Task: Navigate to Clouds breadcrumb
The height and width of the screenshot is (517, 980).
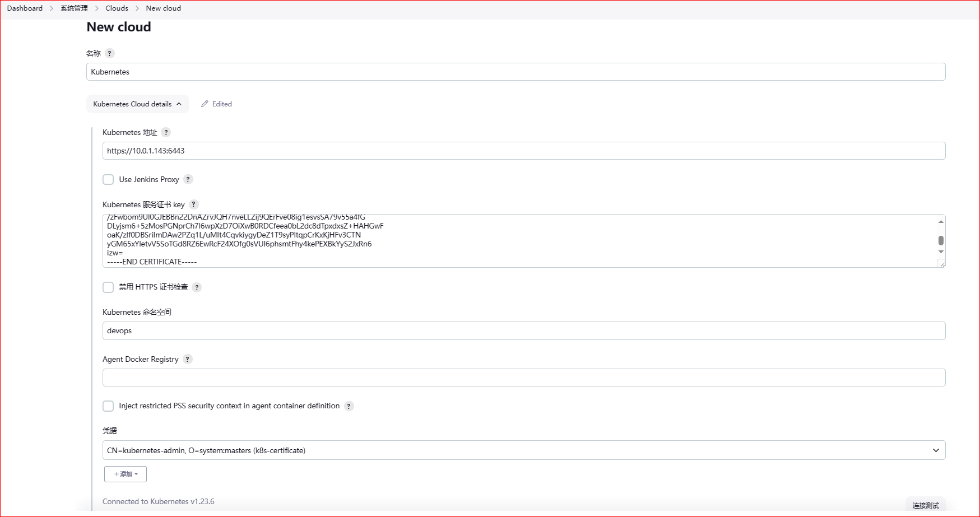Action: (117, 8)
